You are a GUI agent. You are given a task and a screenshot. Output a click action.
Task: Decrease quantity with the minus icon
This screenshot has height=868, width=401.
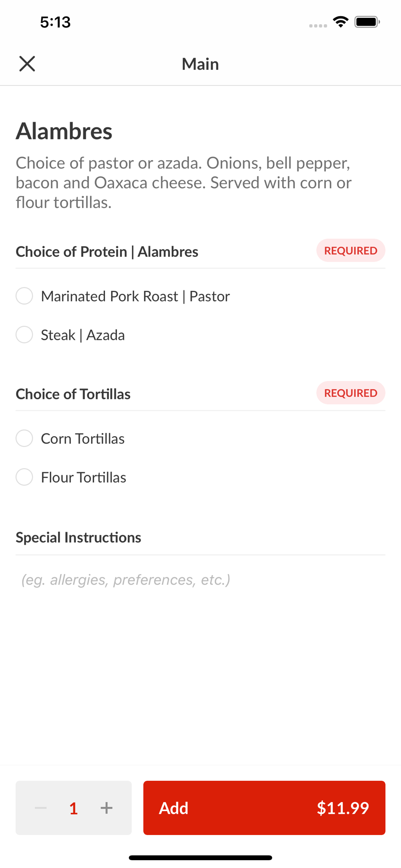[x=41, y=808]
